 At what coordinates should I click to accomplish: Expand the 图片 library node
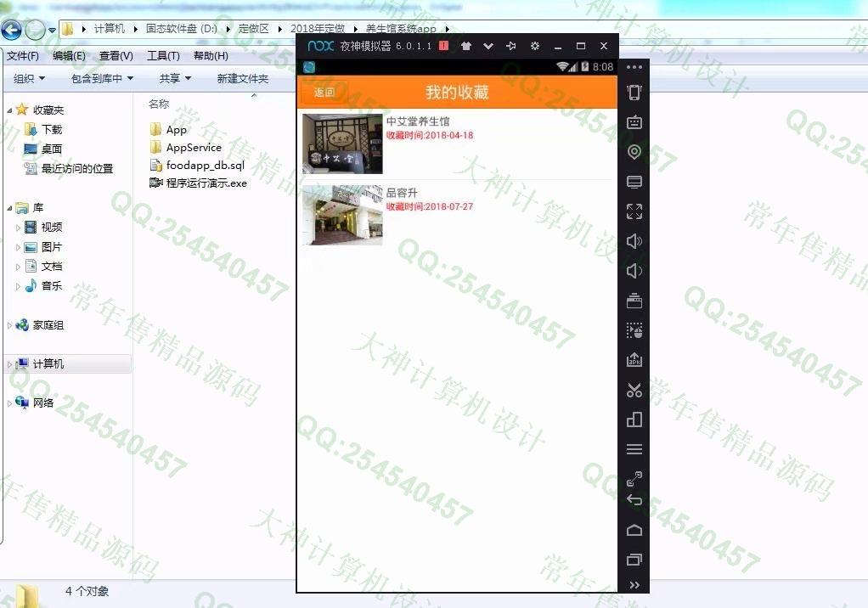tap(19, 247)
